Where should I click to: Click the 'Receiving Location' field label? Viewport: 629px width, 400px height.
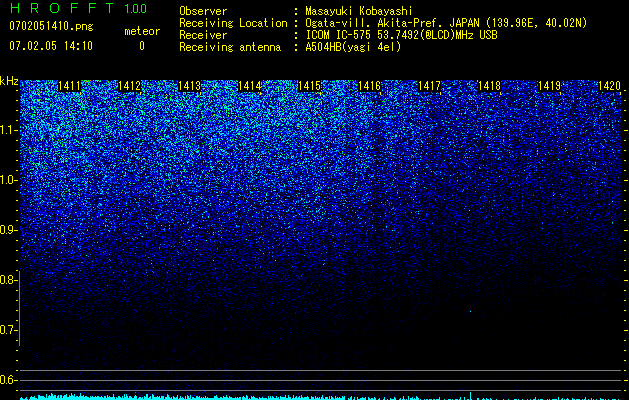[x=233, y=23]
